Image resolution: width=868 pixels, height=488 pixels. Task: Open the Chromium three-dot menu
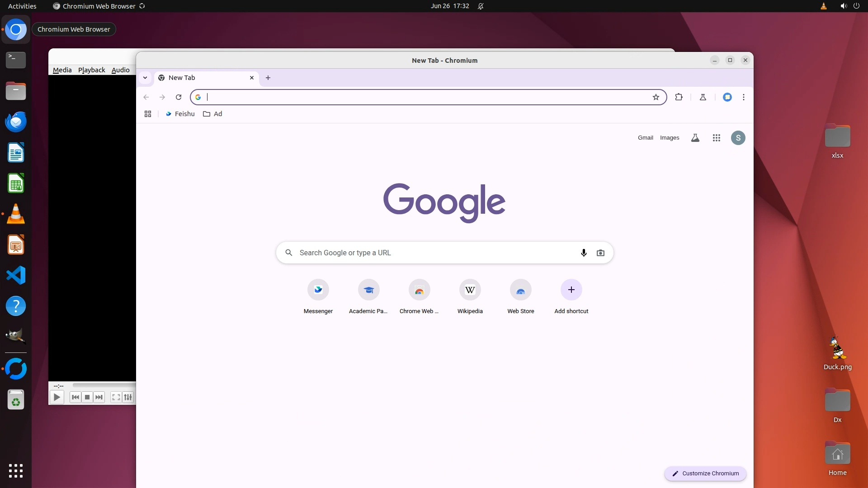(743, 97)
